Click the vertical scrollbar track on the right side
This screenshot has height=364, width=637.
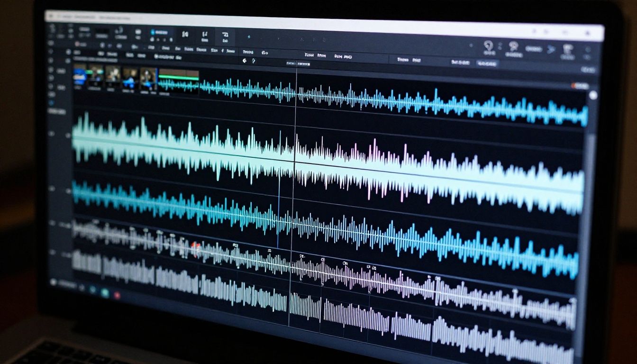[591, 190]
